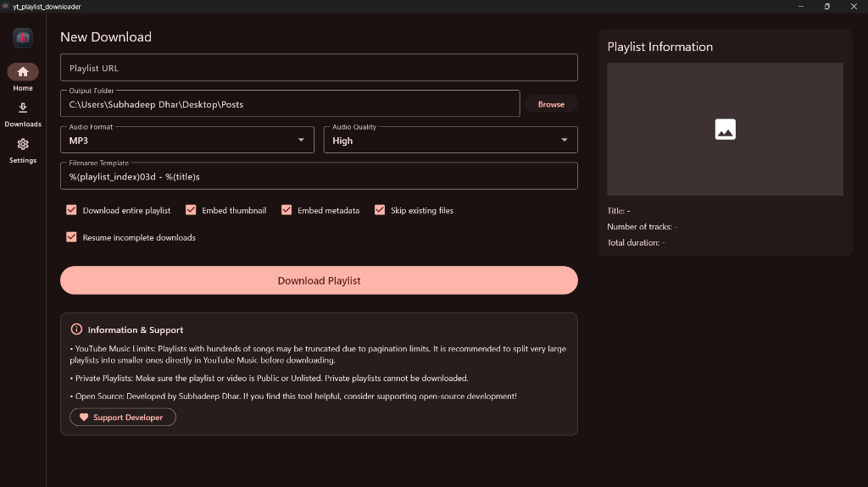Toggle the Download entire playlist checkbox

[x=71, y=210]
